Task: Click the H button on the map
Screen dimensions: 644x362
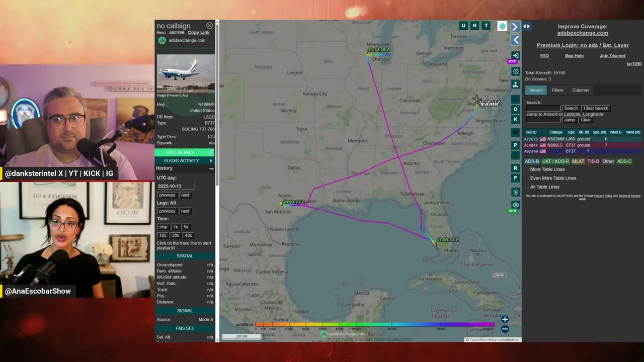Action: (474, 26)
